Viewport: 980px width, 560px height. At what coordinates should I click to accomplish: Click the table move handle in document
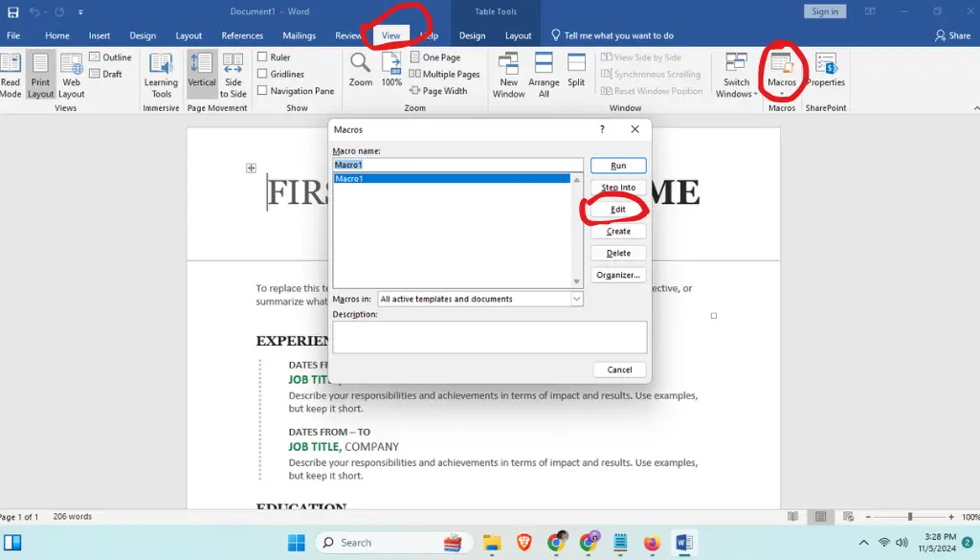(x=252, y=168)
